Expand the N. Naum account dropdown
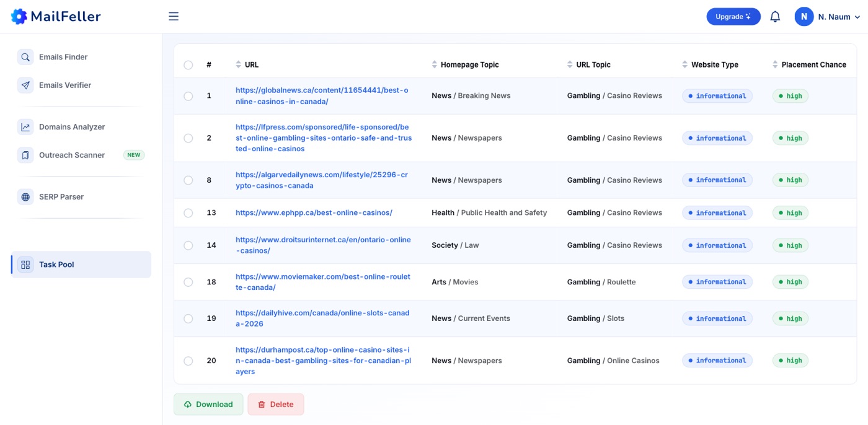Screen dimensions: 868x425 coord(857,17)
